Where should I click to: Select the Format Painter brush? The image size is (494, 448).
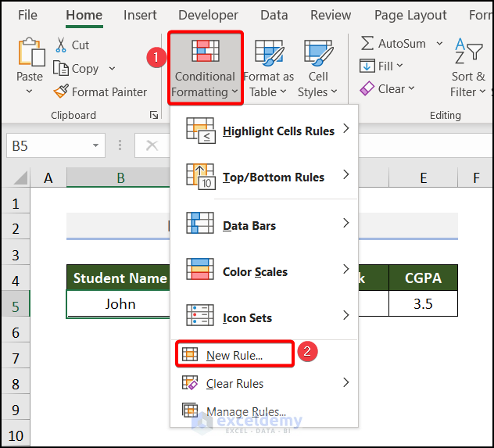[x=62, y=92]
